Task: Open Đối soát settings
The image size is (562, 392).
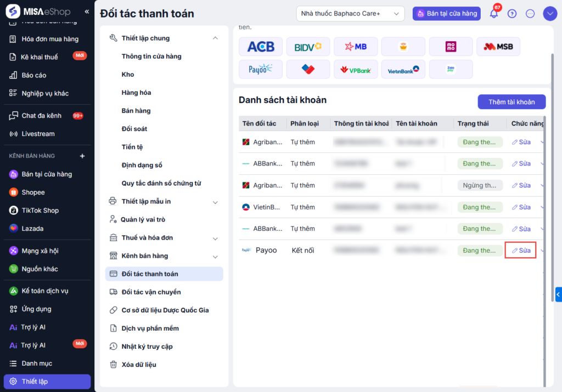Action: click(x=134, y=129)
